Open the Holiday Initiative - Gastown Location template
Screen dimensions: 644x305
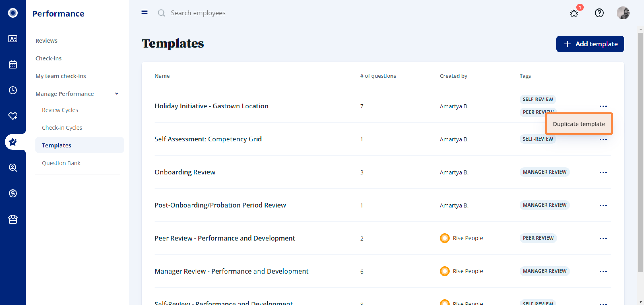pyautogui.click(x=211, y=106)
